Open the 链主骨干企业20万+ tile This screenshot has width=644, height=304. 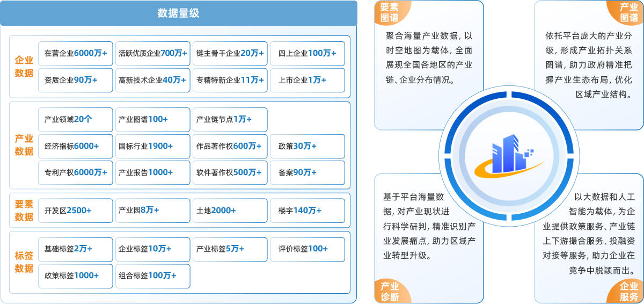tap(230, 53)
